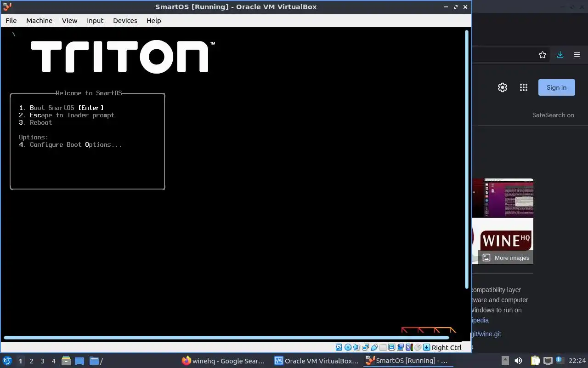The image size is (588, 368).
Task: Click the shared folders status icon
Action: pos(383,347)
